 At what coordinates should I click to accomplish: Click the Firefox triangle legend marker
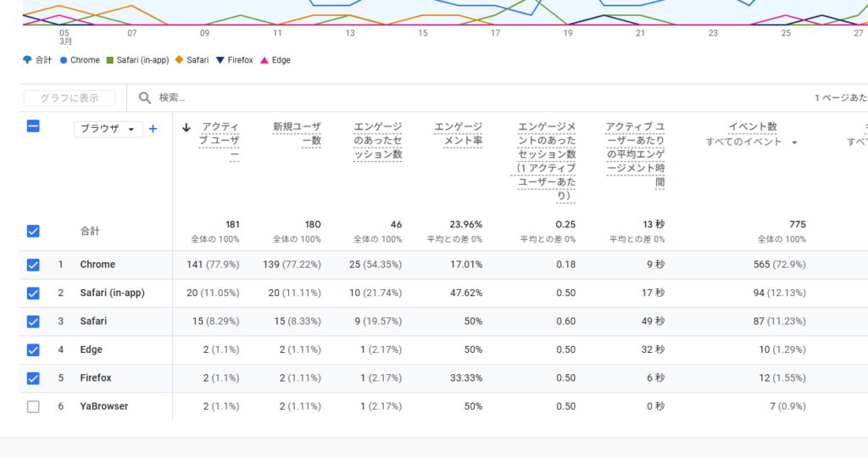pos(220,60)
